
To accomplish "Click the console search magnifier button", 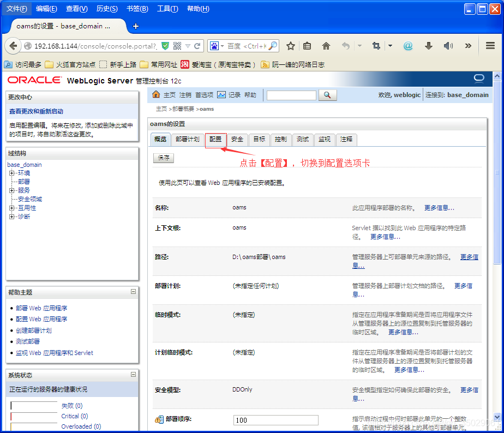I will (x=327, y=95).
